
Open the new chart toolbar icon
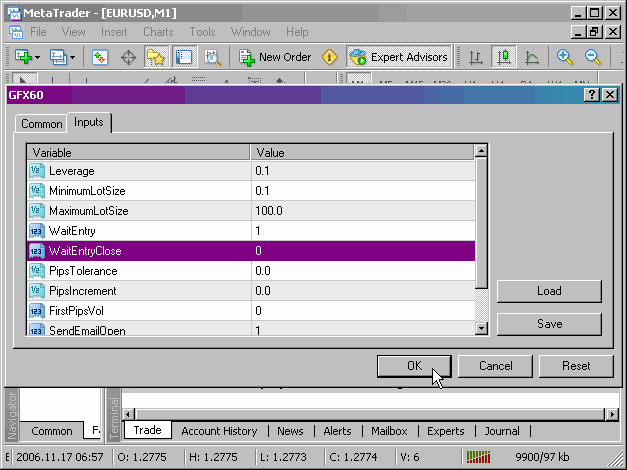(x=23, y=57)
